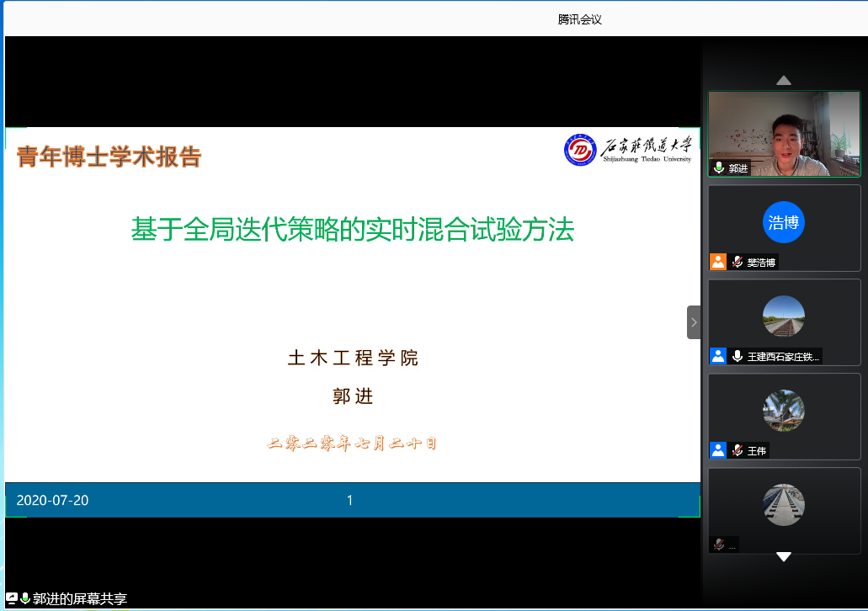
Task: Click the muted mic on the last participant tile
Action: (x=718, y=545)
